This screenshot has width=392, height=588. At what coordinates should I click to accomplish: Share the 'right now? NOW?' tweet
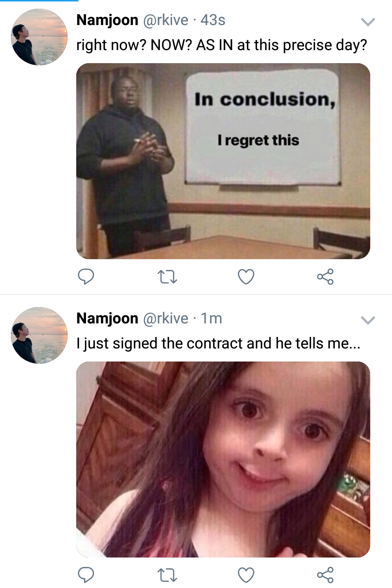coord(325,277)
